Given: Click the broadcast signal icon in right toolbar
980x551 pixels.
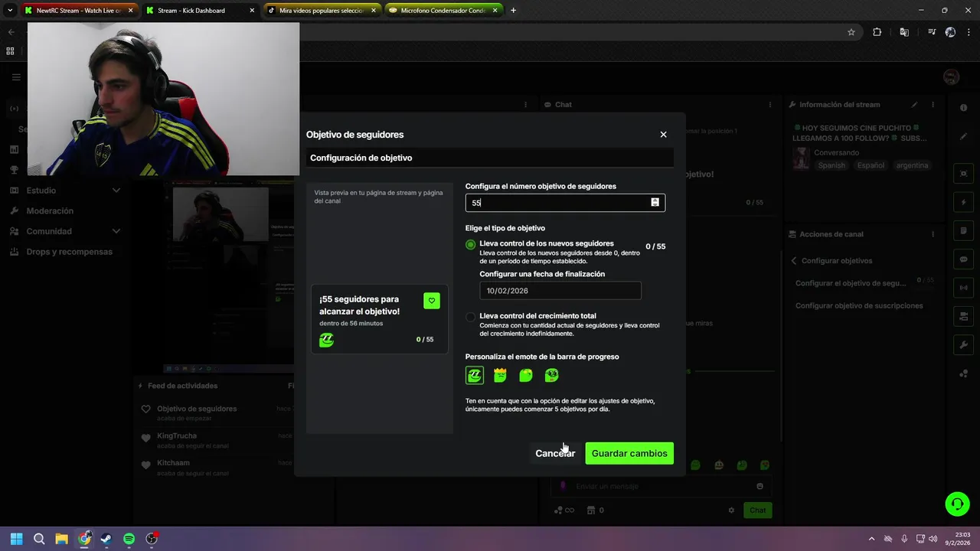Looking at the screenshot, I should (963, 289).
